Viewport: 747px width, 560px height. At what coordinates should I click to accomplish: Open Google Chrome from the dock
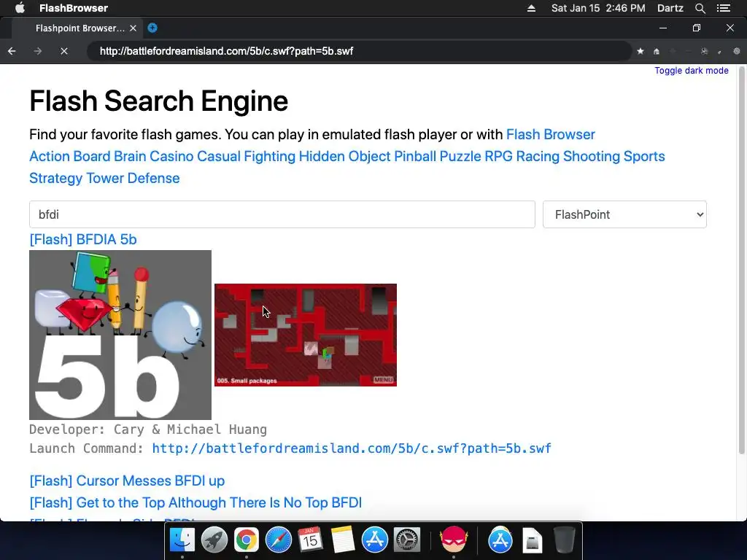coord(247,540)
